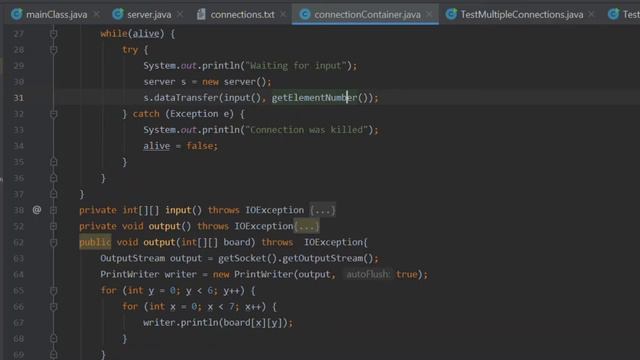Click the server.java class file icon
Screen dimensions: 640x360
118,14
